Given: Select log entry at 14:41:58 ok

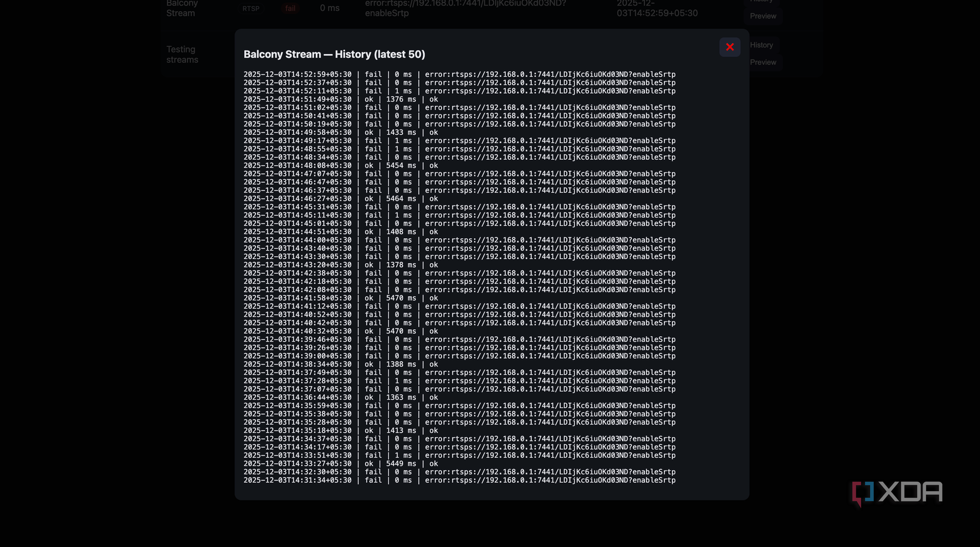Looking at the screenshot, I should tap(341, 298).
